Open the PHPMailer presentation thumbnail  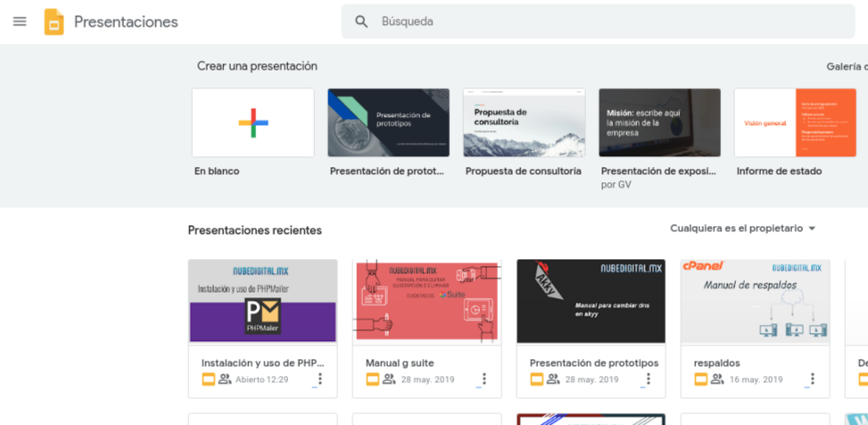[262, 302]
